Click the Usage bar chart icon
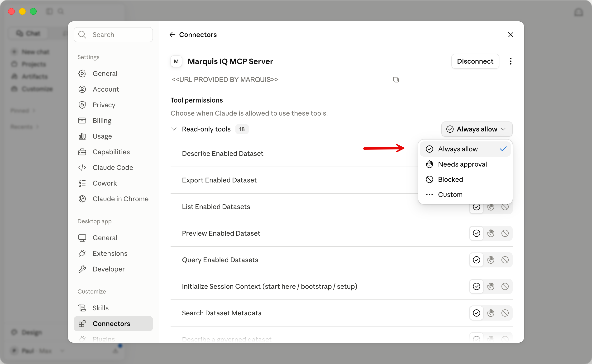The height and width of the screenshot is (364, 592). tap(82, 136)
